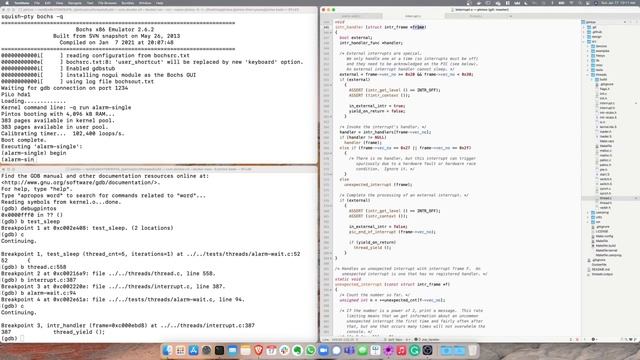Collapse the threads folder in the file browser
640x360 pixels.
[x=588, y=75]
